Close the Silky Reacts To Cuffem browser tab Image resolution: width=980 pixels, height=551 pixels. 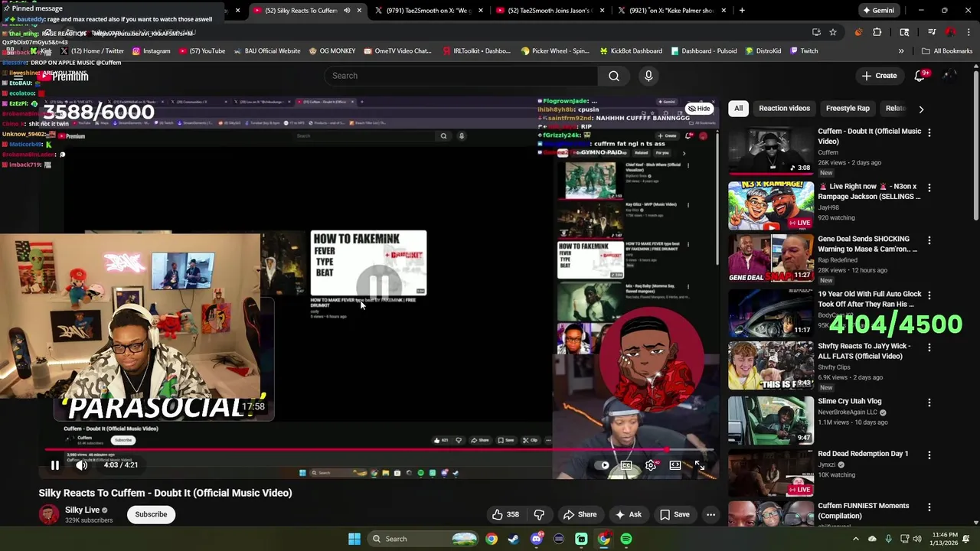(359, 11)
